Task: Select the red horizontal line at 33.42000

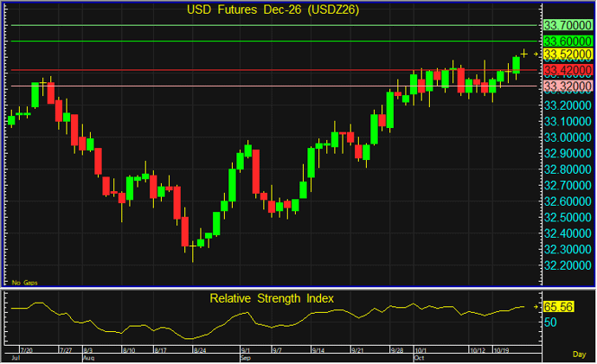Action: [x=274, y=70]
